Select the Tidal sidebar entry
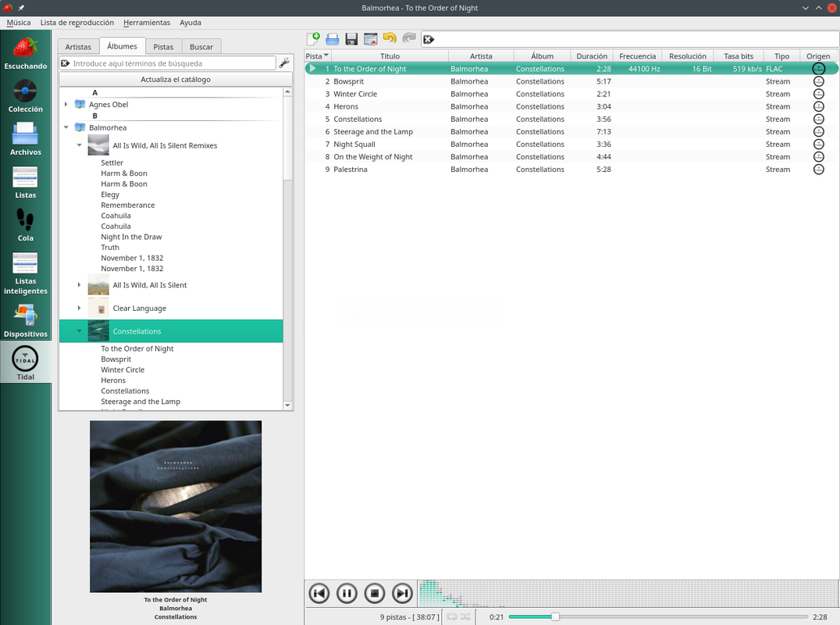This screenshot has width=840, height=625. pyautogui.click(x=25, y=362)
